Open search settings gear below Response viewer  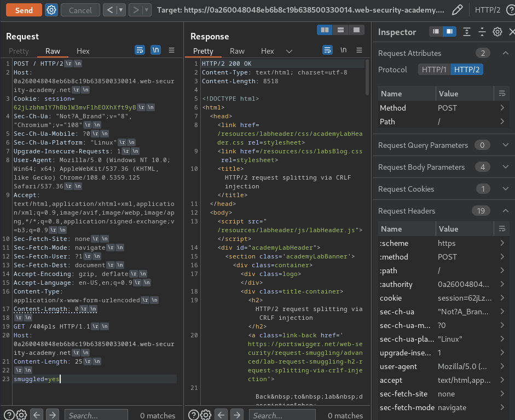point(206,415)
